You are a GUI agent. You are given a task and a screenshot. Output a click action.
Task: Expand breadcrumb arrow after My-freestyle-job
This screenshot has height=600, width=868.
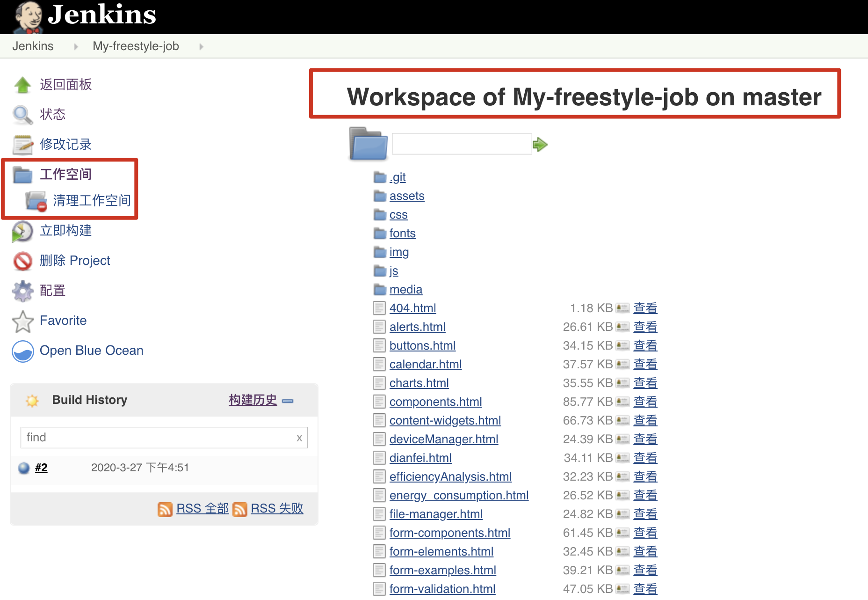tap(201, 46)
